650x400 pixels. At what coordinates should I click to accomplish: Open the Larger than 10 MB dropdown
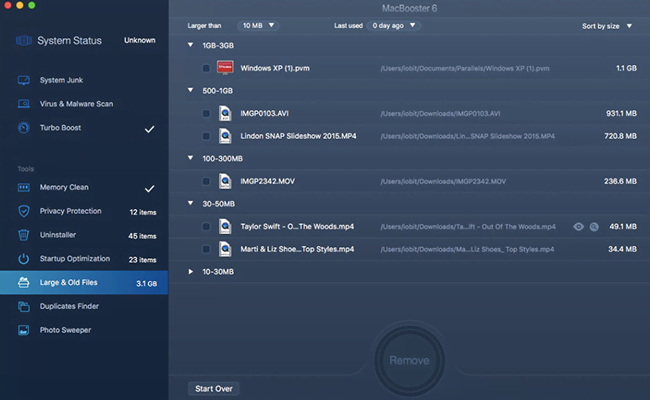[x=258, y=26]
